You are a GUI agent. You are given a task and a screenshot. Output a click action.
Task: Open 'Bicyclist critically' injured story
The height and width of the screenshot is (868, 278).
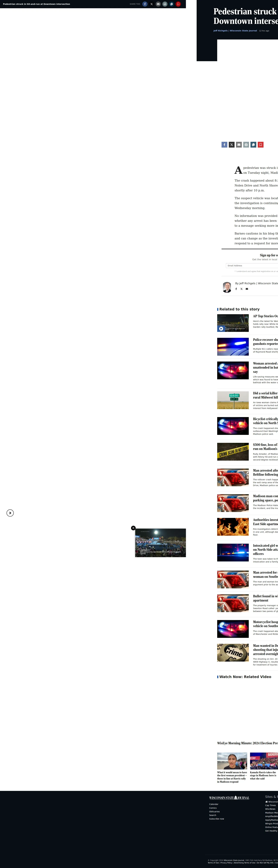266,421
